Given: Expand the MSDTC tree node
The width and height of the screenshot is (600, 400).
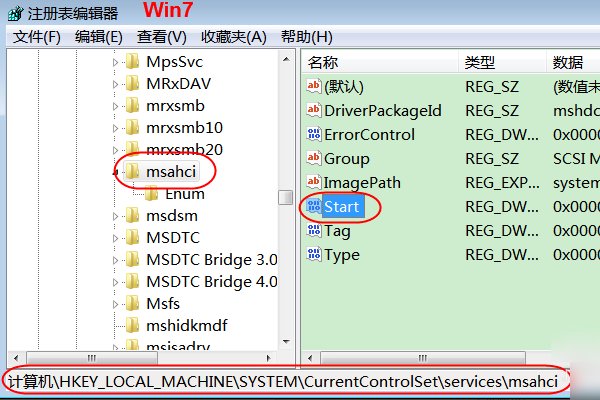Looking at the screenshot, I should tap(116, 238).
